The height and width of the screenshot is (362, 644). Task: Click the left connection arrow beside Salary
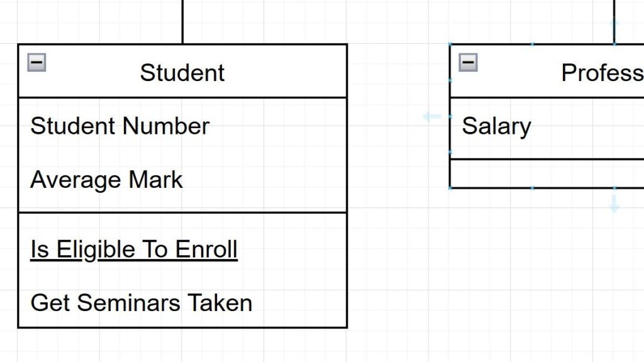point(431,116)
